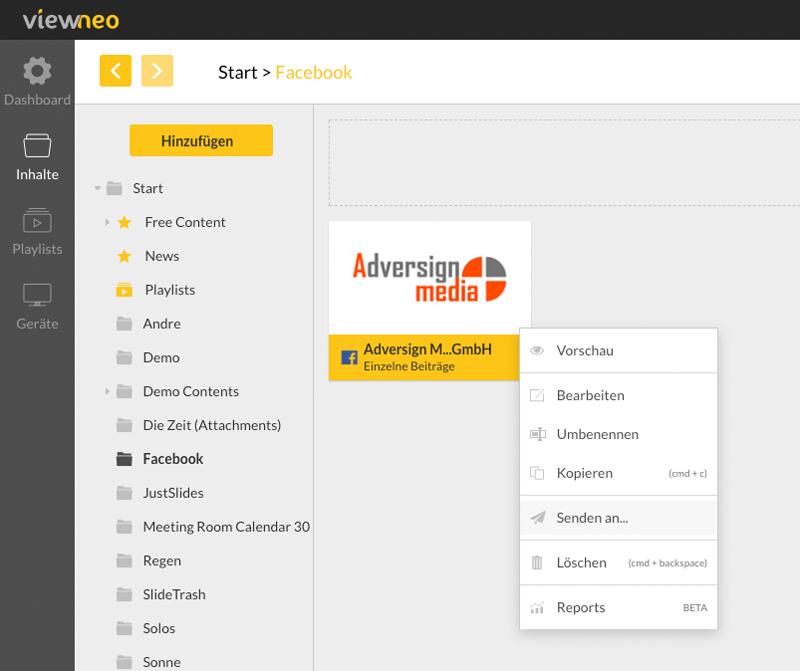
Task: Click the copy icon next to Kopieren
Action: click(x=537, y=473)
